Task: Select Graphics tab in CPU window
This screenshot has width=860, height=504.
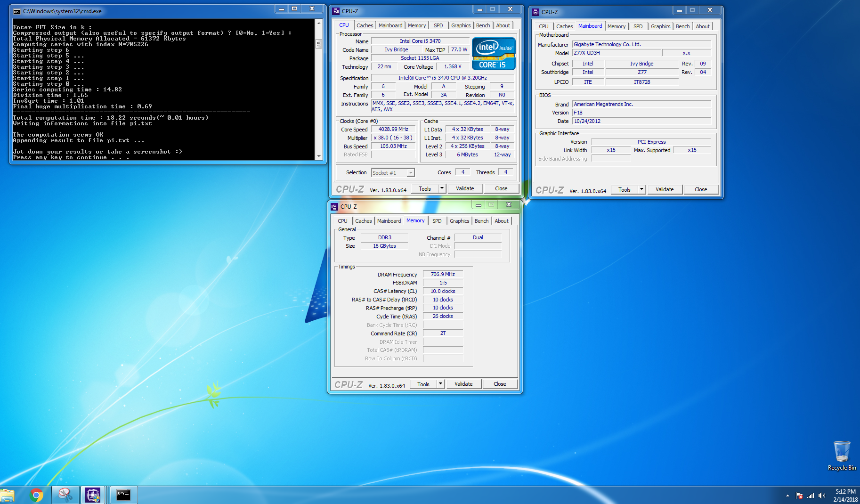Action: pyautogui.click(x=461, y=25)
